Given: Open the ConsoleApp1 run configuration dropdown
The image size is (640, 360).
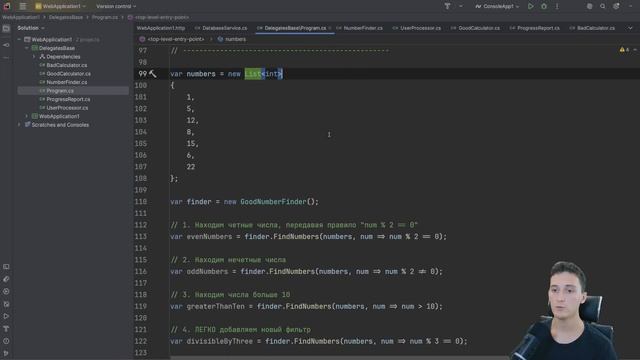Looking at the screenshot, I should [497, 6].
